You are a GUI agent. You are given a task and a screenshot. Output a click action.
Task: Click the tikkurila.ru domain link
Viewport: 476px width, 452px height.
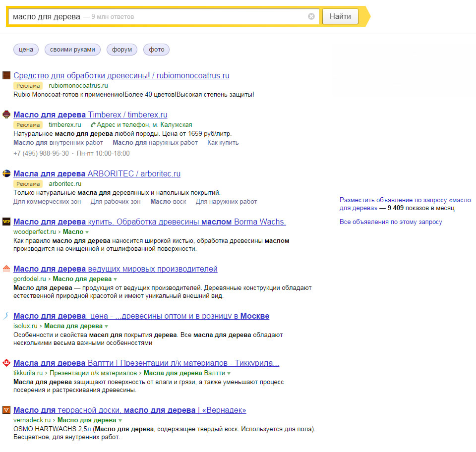click(28, 373)
